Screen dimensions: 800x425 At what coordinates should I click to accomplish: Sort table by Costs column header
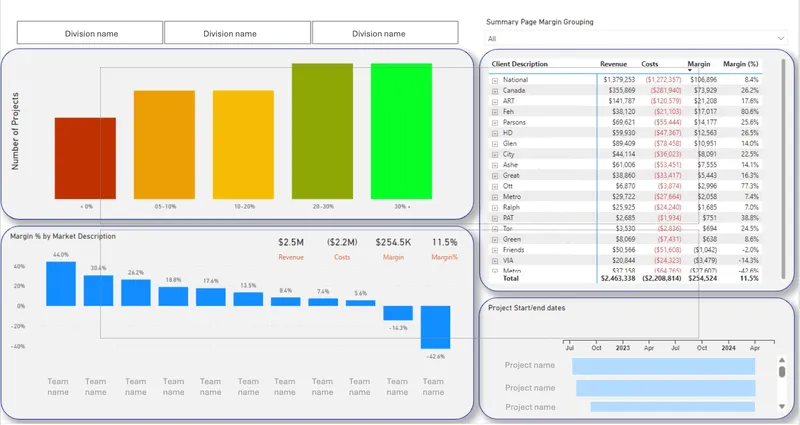click(x=649, y=64)
